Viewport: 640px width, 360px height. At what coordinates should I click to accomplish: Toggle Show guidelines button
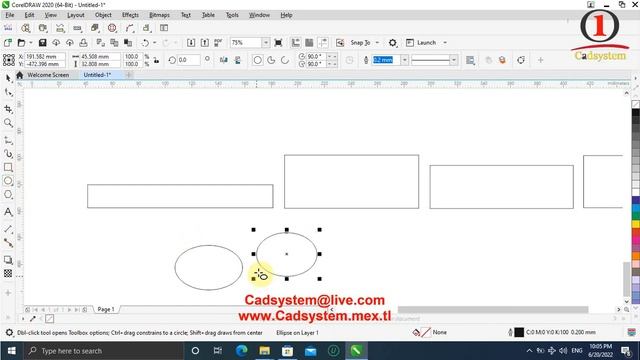323,42
